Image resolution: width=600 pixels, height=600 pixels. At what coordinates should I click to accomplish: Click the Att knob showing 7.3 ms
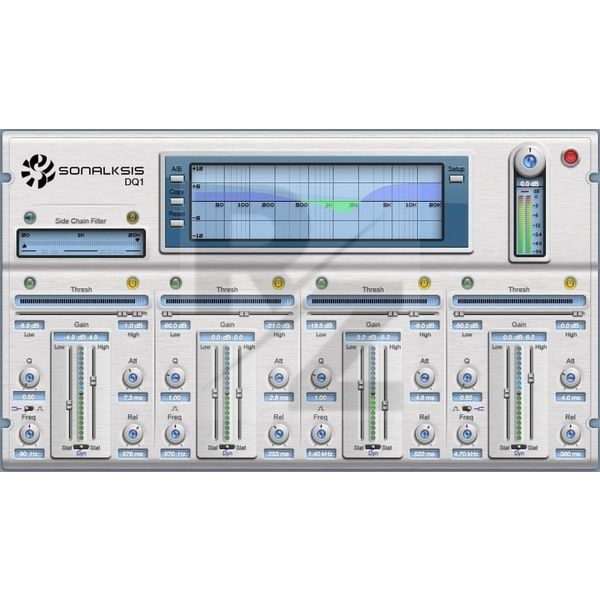click(x=133, y=378)
